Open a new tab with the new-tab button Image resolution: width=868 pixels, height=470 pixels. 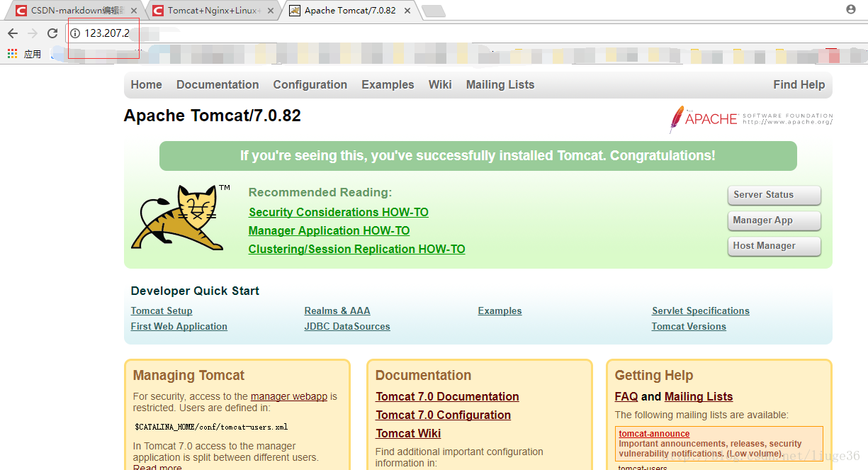[x=433, y=11]
